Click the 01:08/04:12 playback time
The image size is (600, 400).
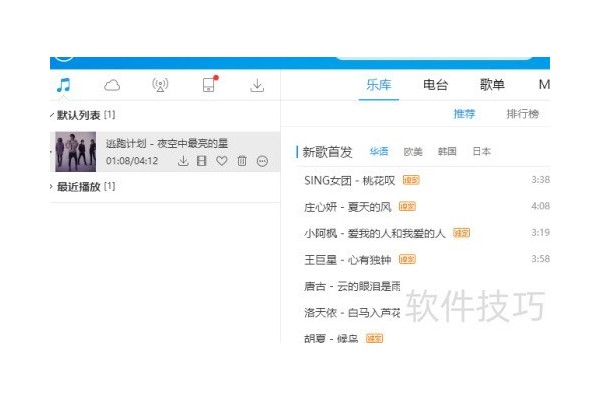(x=132, y=161)
